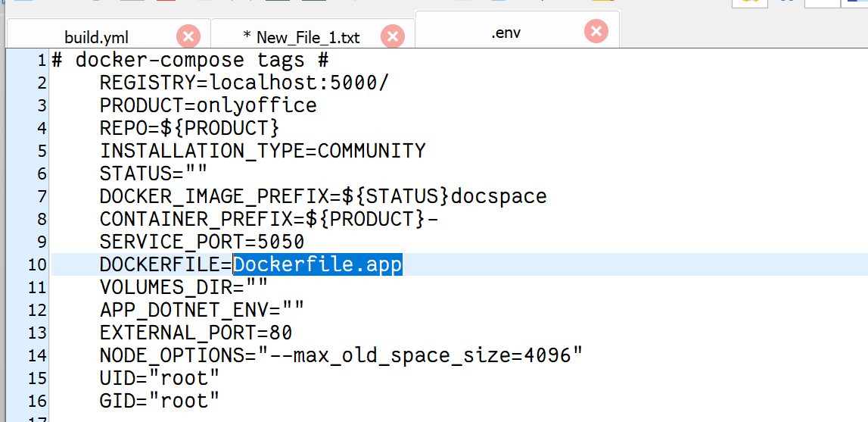Close the New_File_1.txt tab
The image size is (868, 422).
(393, 36)
